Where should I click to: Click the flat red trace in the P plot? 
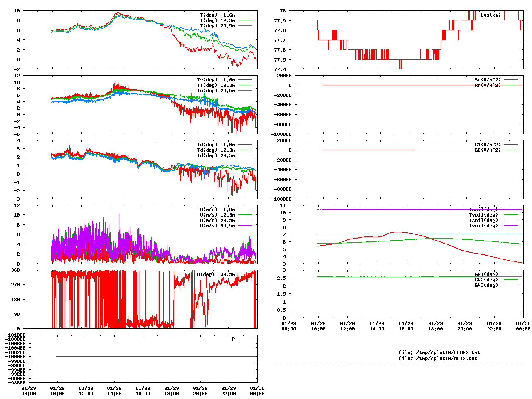tap(157, 356)
